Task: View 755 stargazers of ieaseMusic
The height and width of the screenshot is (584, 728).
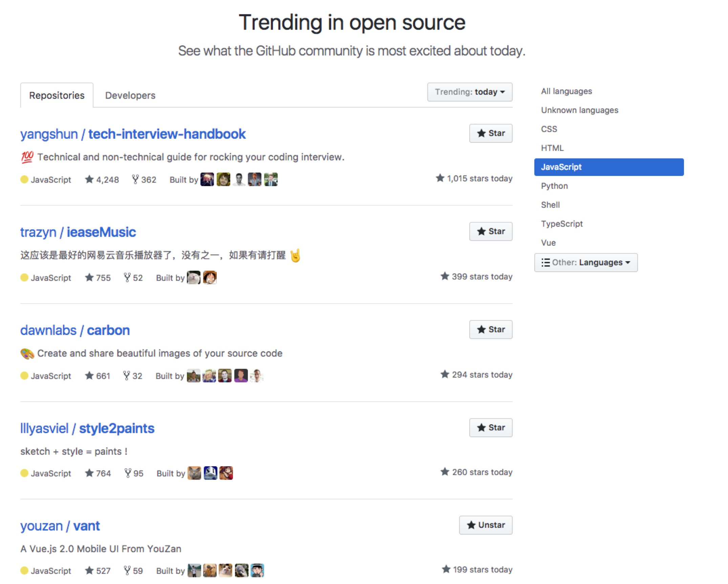Action: pyautogui.click(x=98, y=278)
